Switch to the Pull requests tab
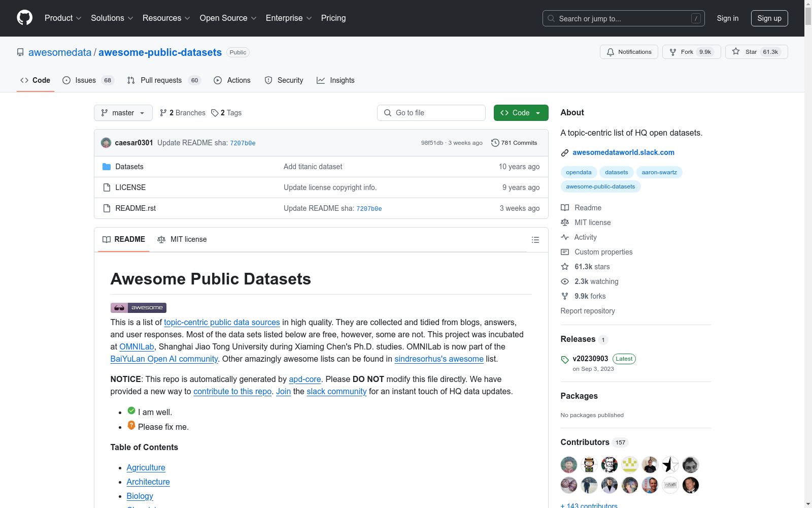This screenshot has height=508, width=812. (x=164, y=80)
